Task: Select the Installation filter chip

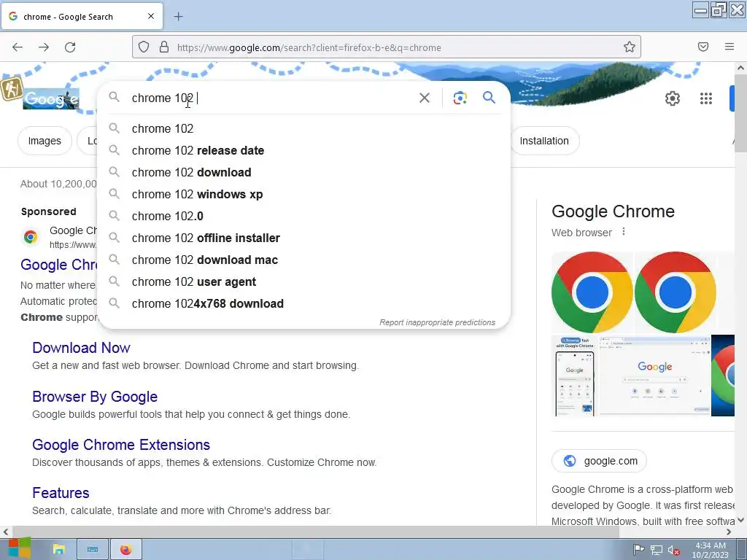Action: tap(544, 141)
